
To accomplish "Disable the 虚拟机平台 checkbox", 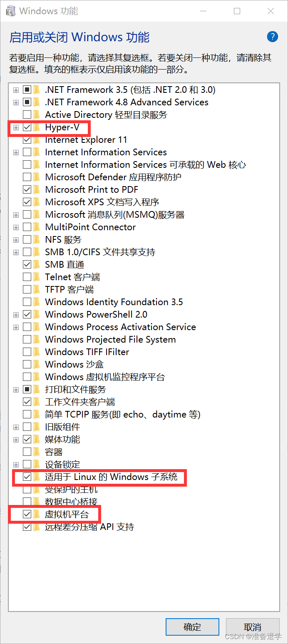I will [x=27, y=514].
